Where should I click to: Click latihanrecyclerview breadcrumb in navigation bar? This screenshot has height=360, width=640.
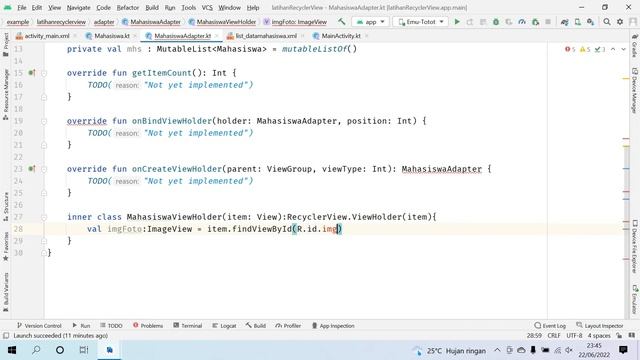61,22
